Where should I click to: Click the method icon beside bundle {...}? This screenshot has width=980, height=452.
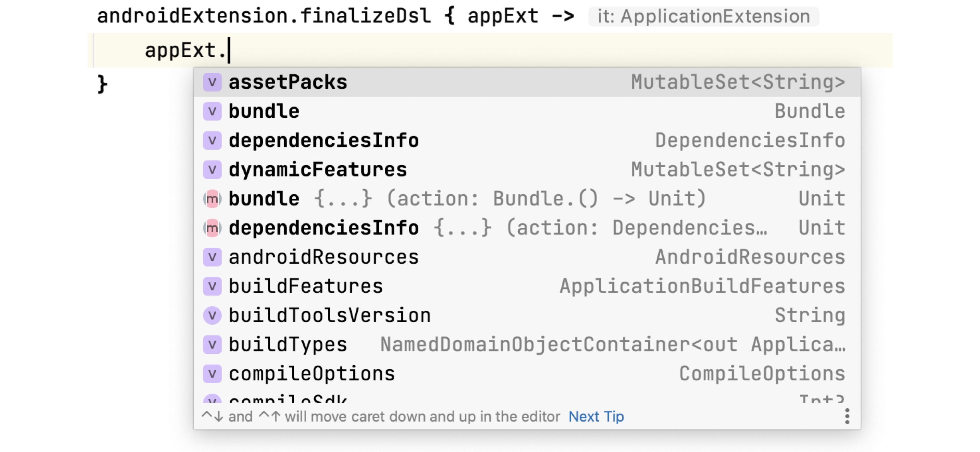point(213,198)
